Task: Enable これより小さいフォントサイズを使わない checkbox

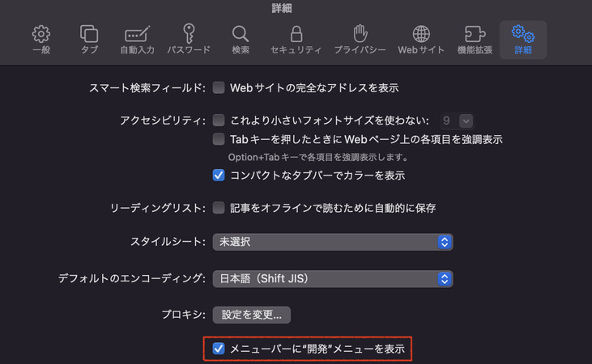Action: (218, 121)
